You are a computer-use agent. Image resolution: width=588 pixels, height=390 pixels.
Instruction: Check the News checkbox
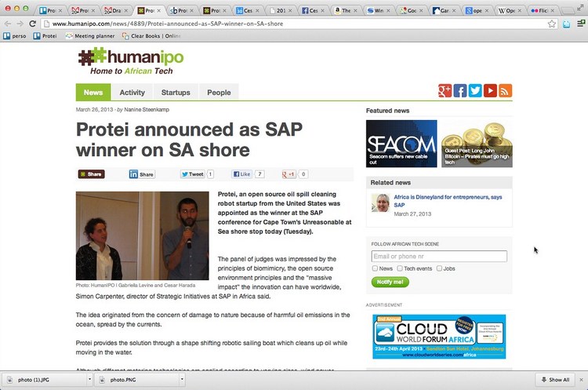[375, 268]
